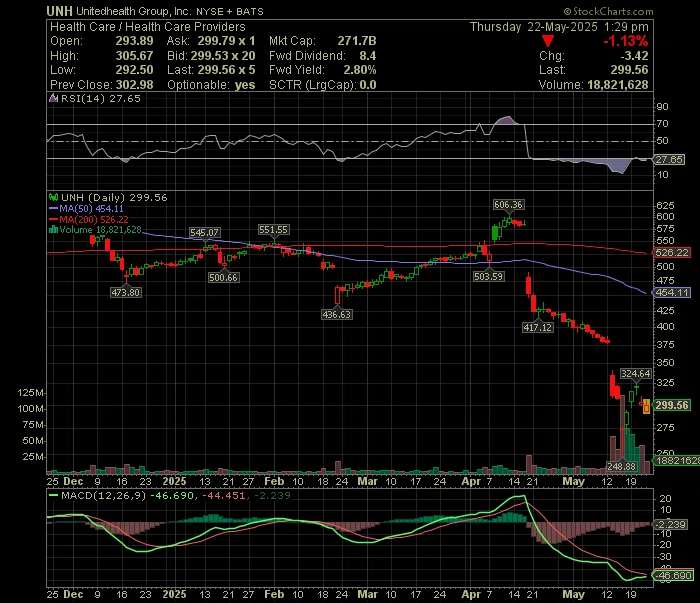
Task: Click the 551.55 price annotation
Action: click(273, 230)
